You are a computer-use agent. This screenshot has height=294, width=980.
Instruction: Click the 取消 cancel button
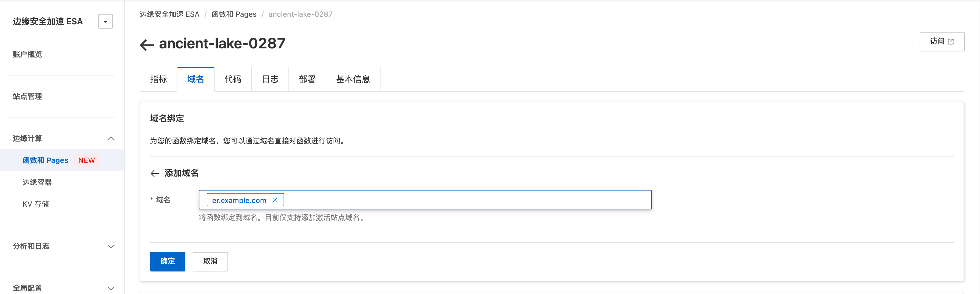(x=210, y=261)
